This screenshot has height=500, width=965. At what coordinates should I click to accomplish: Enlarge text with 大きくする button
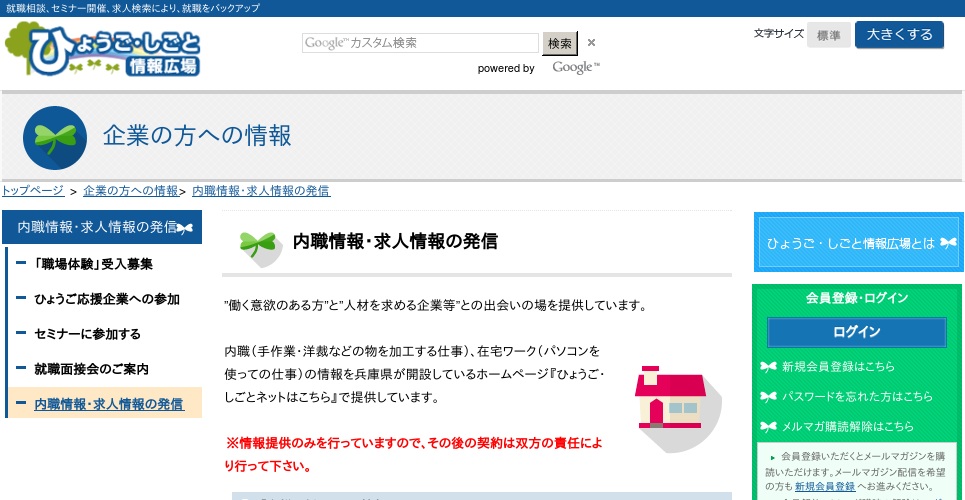coord(899,34)
